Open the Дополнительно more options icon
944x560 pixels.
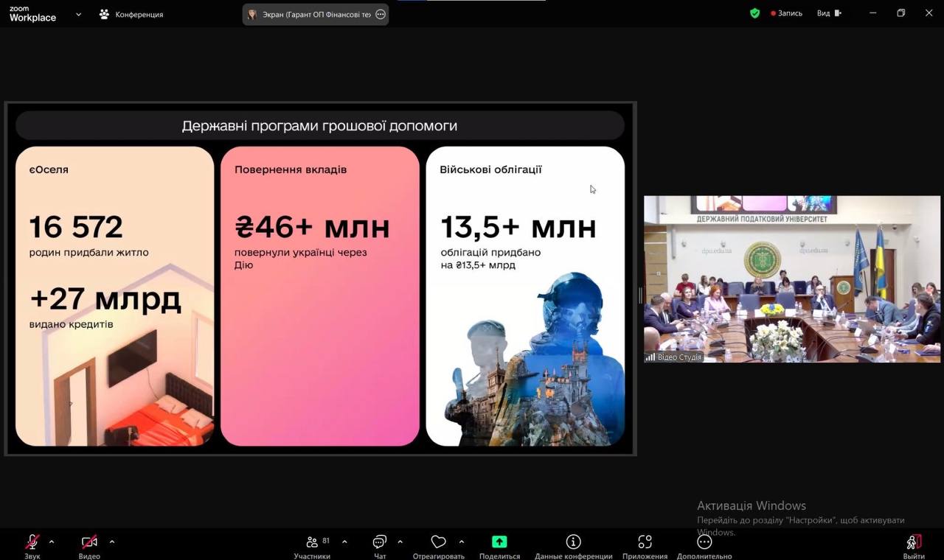coord(704,543)
